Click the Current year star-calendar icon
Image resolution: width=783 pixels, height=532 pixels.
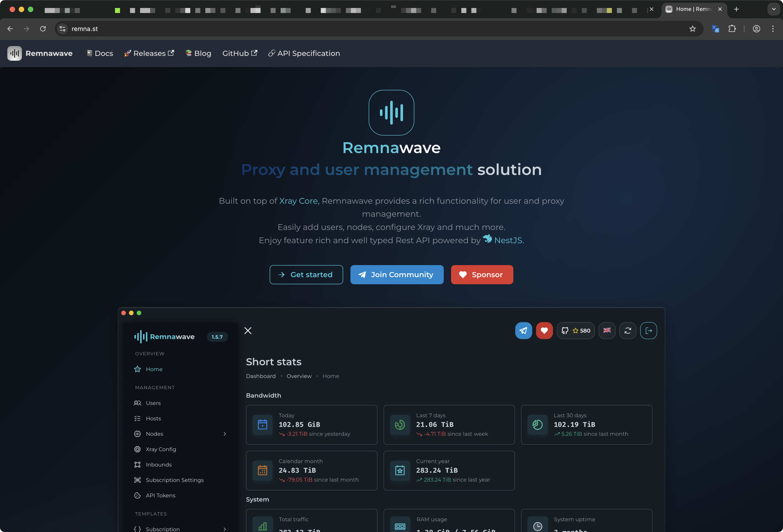coord(400,470)
